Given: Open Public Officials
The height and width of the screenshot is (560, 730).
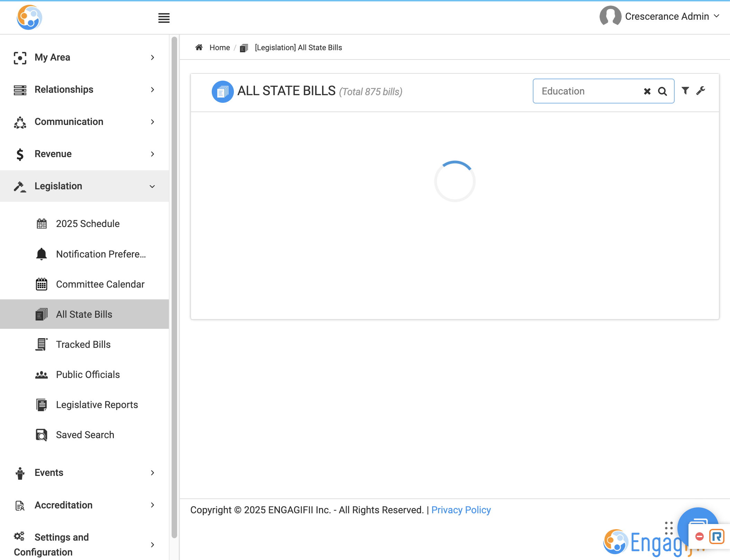Looking at the screenshot, I should pyautogui.click(x=84, y=374).
